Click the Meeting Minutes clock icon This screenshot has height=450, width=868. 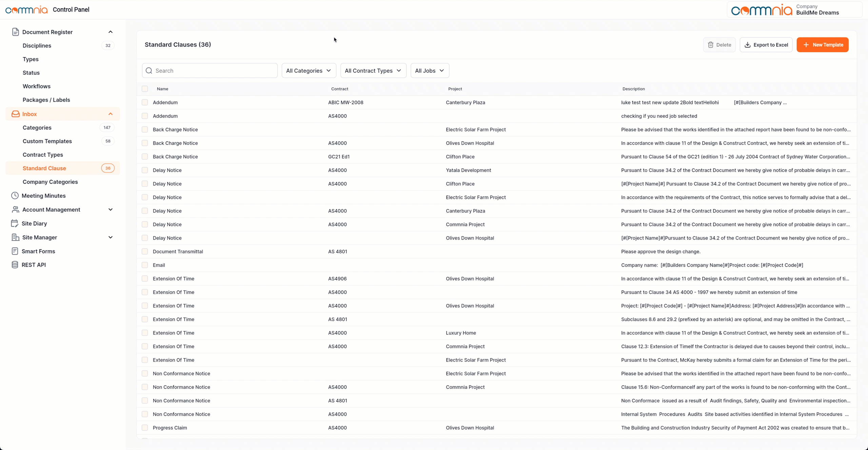coord(15,196)
